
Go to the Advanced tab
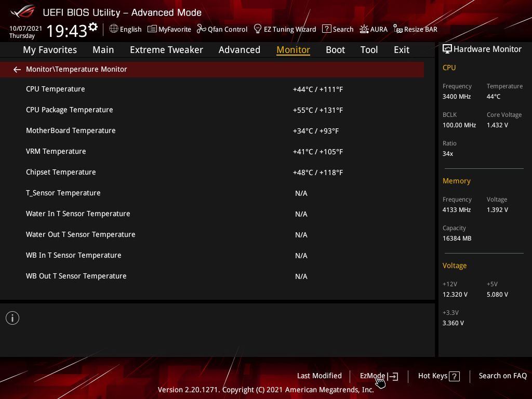(240, 50)
